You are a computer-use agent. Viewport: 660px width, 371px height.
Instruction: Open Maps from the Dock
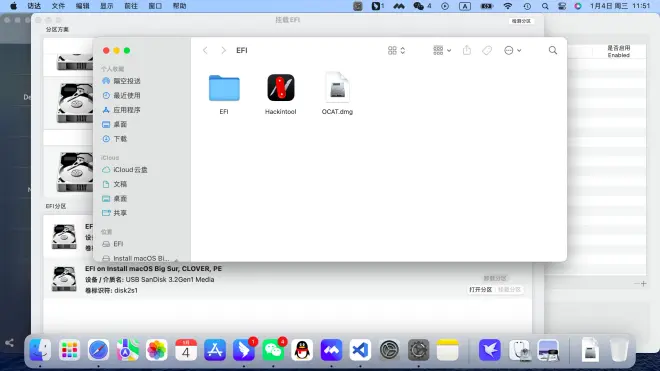(128, 350)
